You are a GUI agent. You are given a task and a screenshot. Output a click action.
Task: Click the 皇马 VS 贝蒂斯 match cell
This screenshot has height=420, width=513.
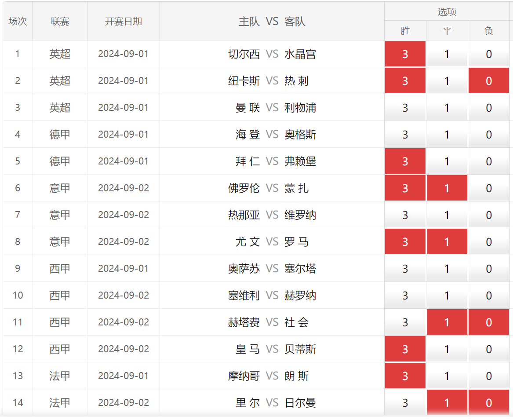(x=272, y=349)
